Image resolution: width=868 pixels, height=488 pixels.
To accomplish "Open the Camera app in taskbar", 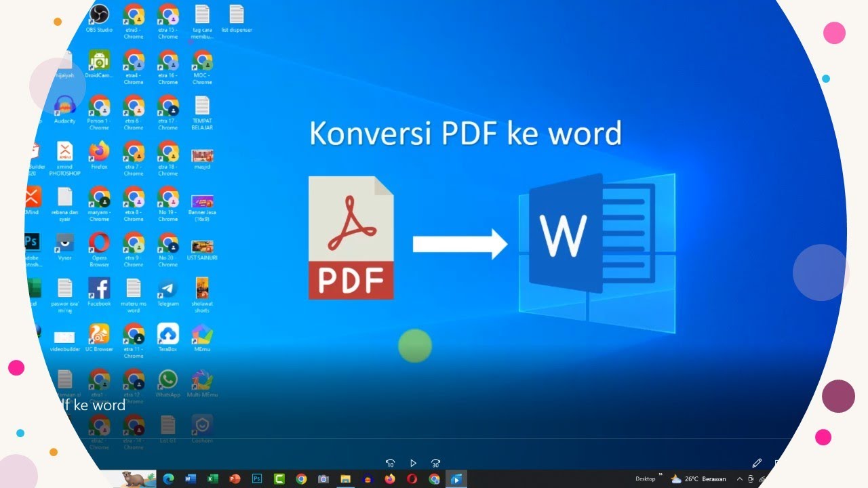I will point(323,479).
